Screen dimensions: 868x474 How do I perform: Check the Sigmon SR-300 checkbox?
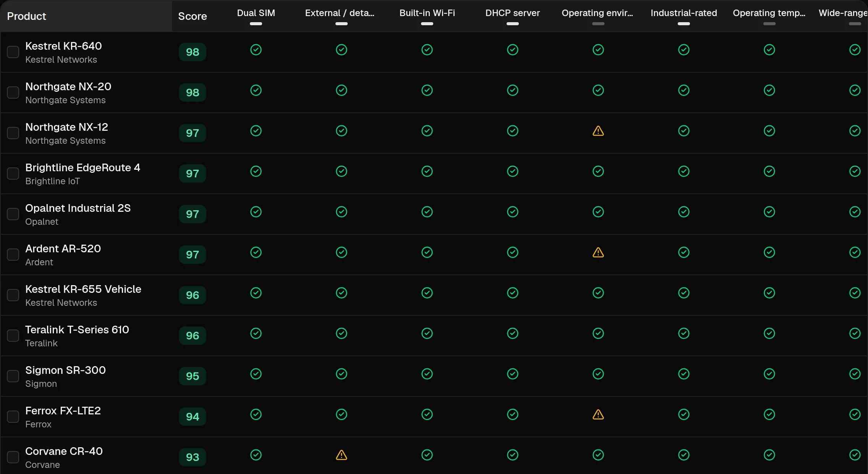click(13, 376)
